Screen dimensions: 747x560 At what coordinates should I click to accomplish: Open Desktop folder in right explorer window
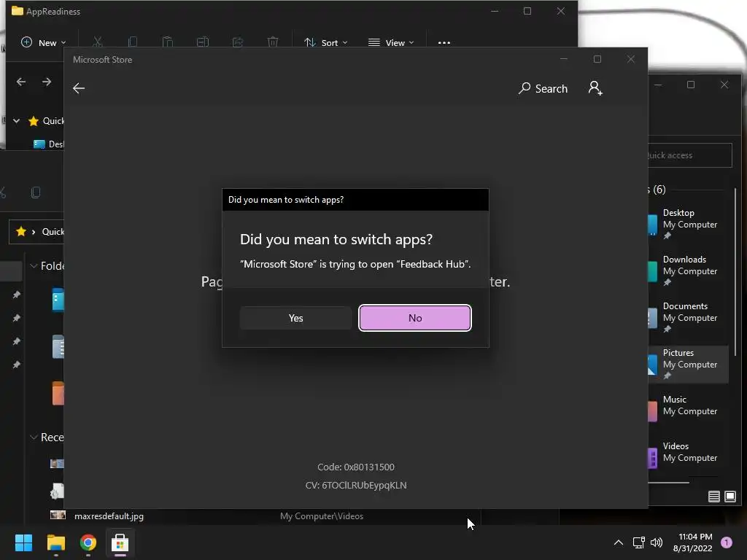point(688,224)
